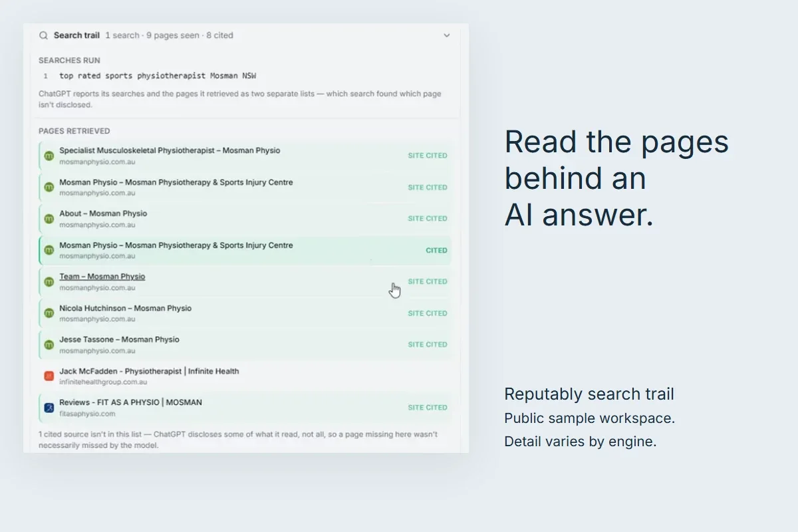The image size is (798, 532).
Task: Click the 'Reputably search trail' caption
Action: [589, 394]
